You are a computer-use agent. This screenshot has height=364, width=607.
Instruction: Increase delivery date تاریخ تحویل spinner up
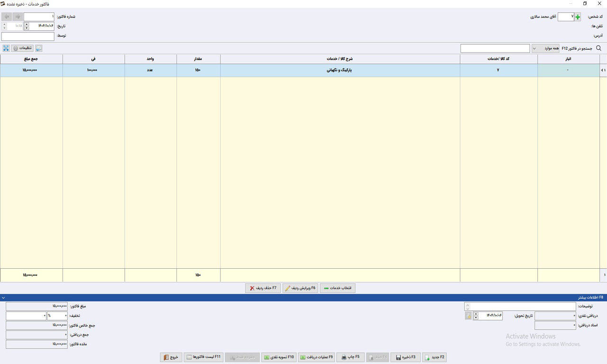pyautogui.click(x=476, y=314)
